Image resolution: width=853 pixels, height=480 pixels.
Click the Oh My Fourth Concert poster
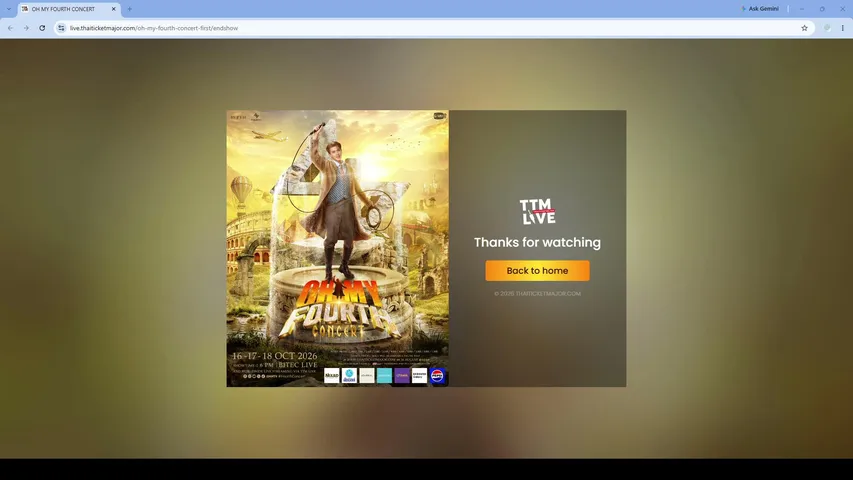point(338,249)
